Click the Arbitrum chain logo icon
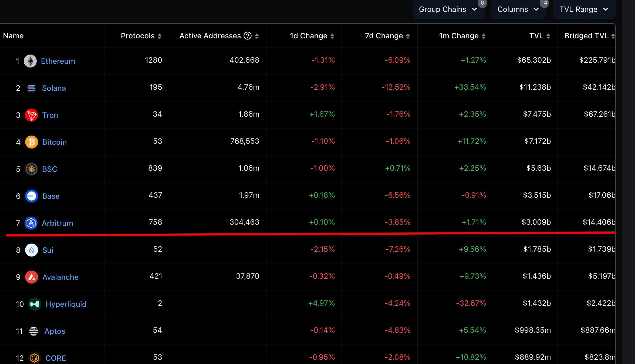 pyautogui.click(x=31, y=223)
